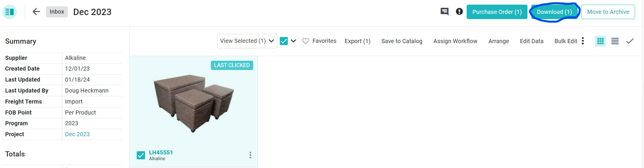Viewport: 644px width, 168px height.
Task: Switch to grid view
Action: click(600, 41)
